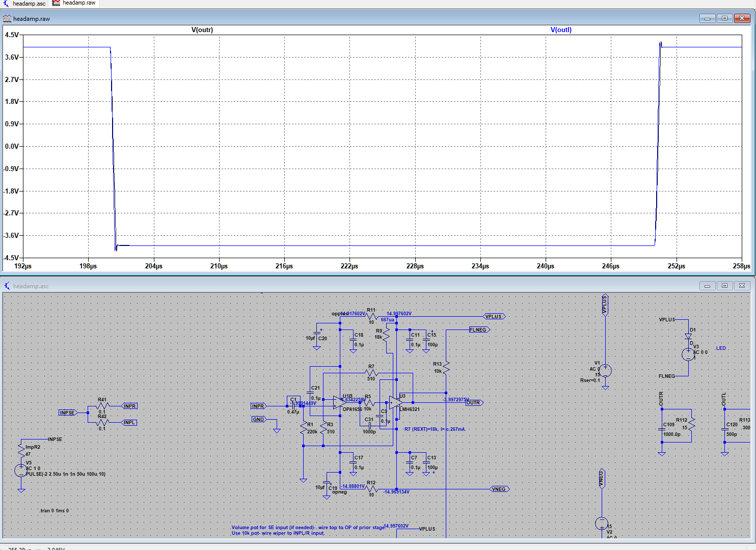Click resistor R5 10k symbol
This screenshot has width=756, height=550.
coord(368,402)
